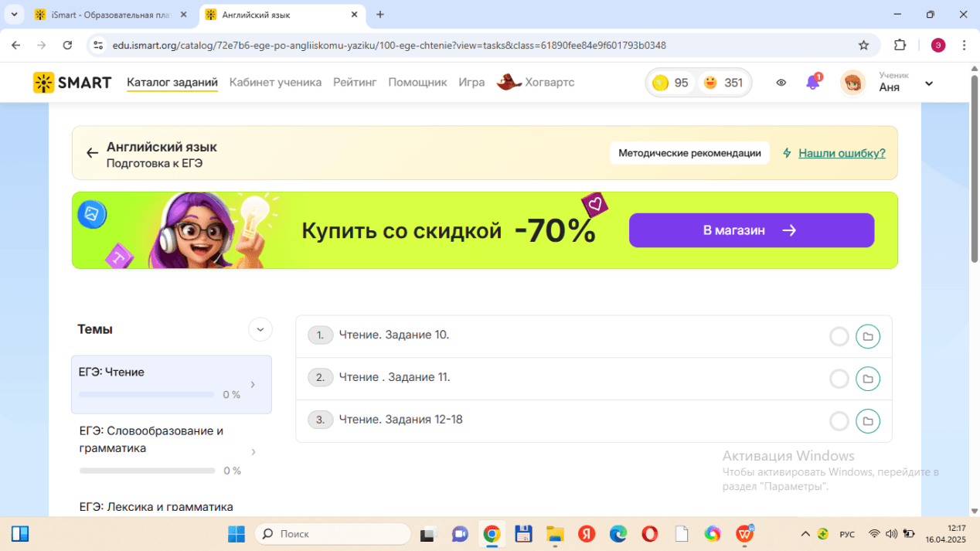
Task: Open File Explorer from the taskbar
Action: click(x=555, y=534)
